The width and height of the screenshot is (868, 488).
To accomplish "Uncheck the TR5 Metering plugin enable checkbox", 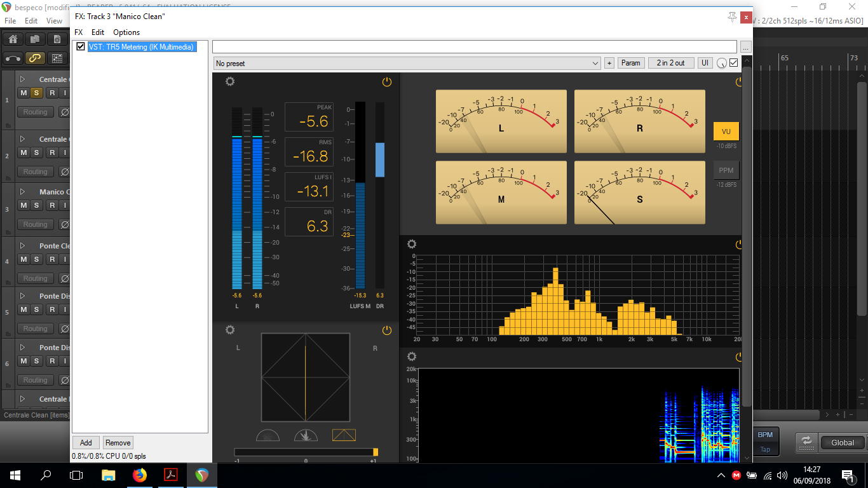I will point(81,46).
